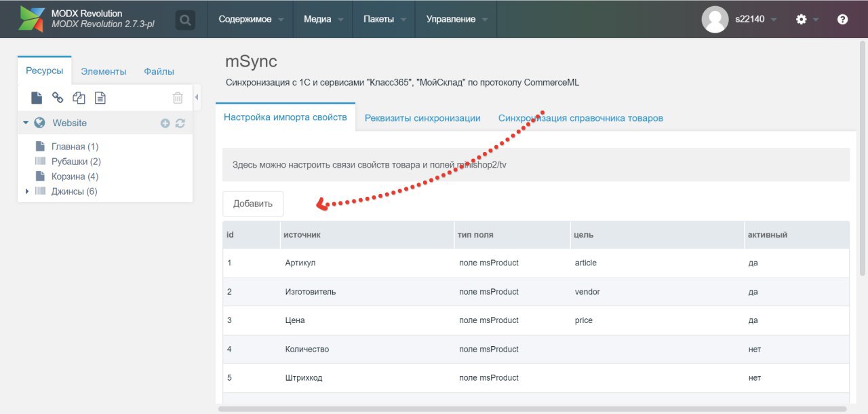Click the trash bin icon
The height and width of the screenshot is (414, 868).
[178, 98]
